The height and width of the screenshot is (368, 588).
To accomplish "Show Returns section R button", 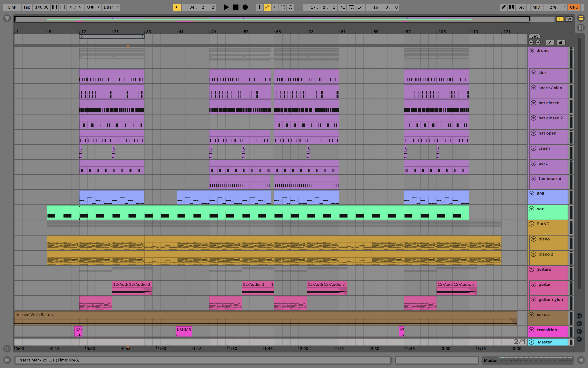I will 579,323.
